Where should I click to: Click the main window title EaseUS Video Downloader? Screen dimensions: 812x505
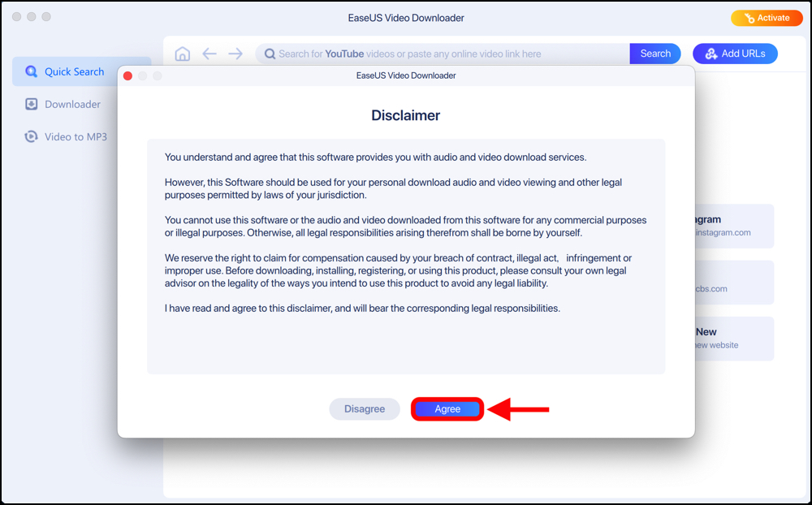coord(406,18)
